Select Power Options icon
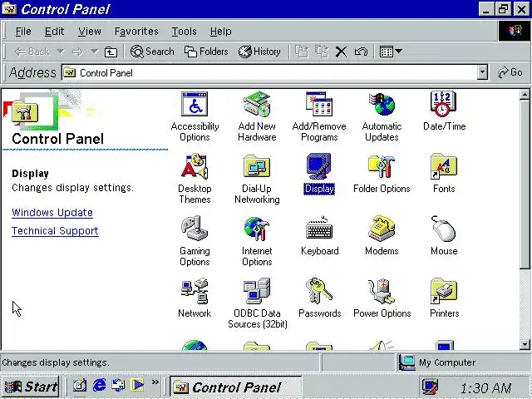The width and height of the screenshot is (532, 399). click(x=382, y=298)
